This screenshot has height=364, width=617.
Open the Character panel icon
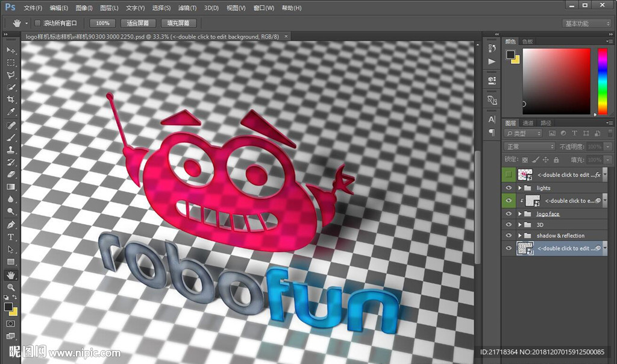click(x=492, y=120)
